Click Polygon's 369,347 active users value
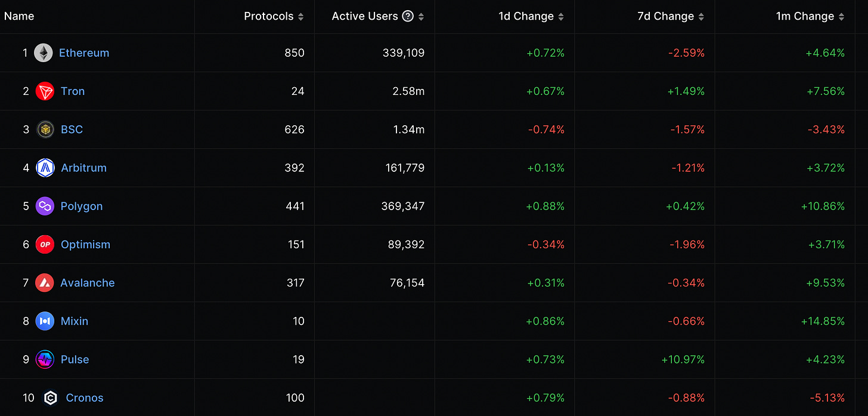 [403, 206]
